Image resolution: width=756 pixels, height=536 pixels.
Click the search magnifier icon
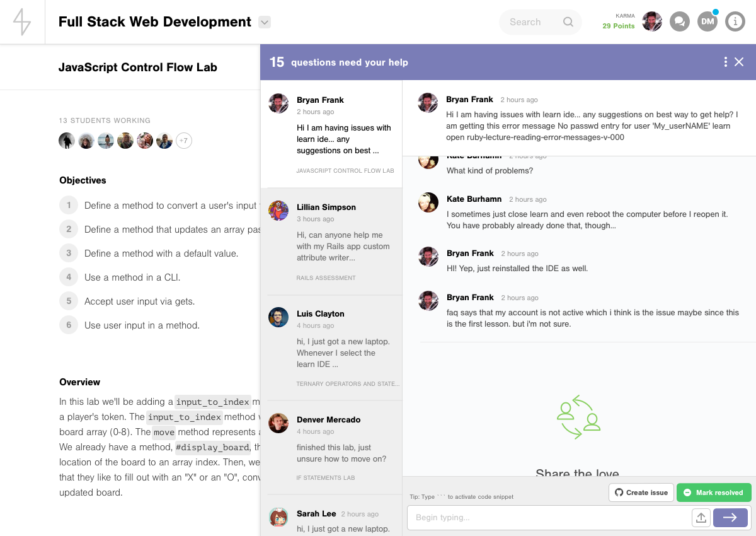click(x=568, y=22)
